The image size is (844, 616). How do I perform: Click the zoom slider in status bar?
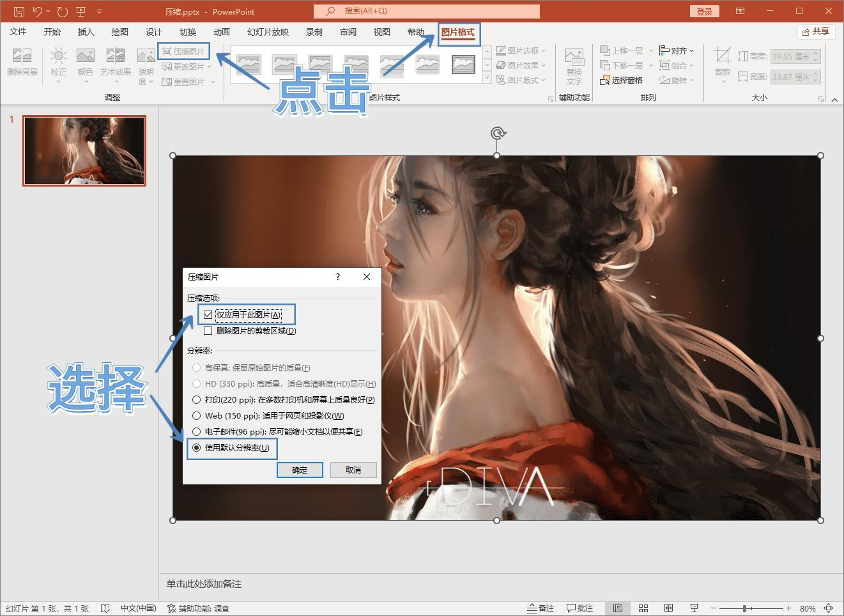pos(745,608)
